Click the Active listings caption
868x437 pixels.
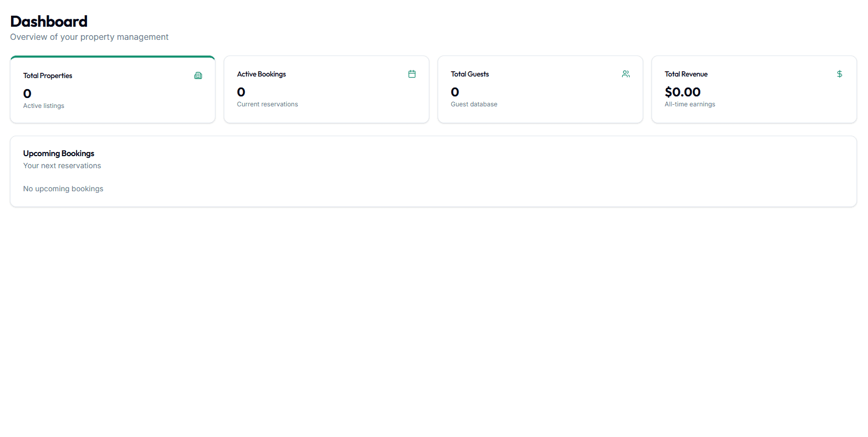point(44,106)
